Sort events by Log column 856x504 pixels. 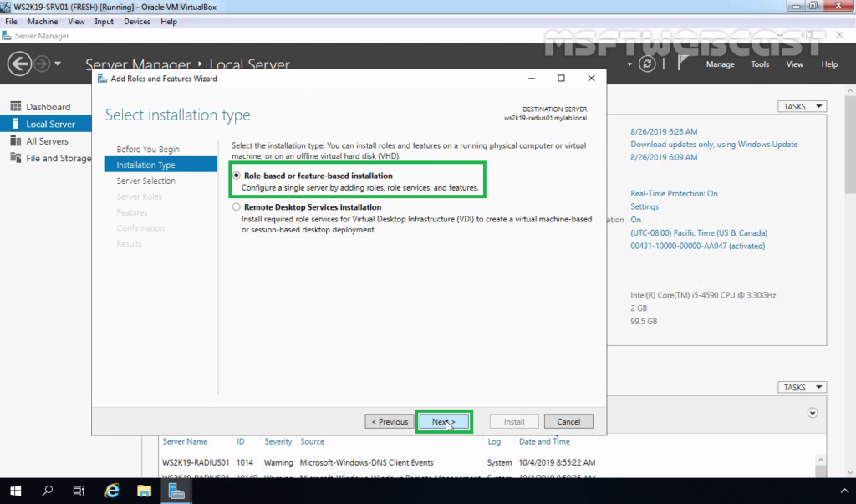(494, 441)
